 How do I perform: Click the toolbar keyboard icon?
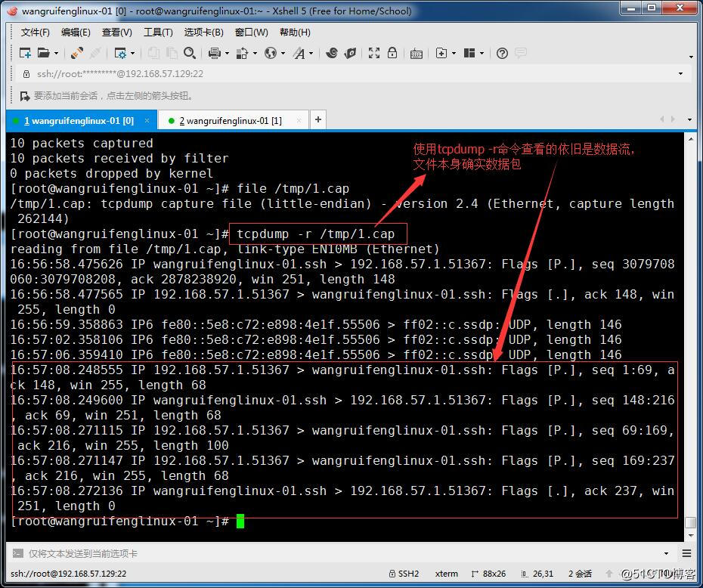(416, 54)
